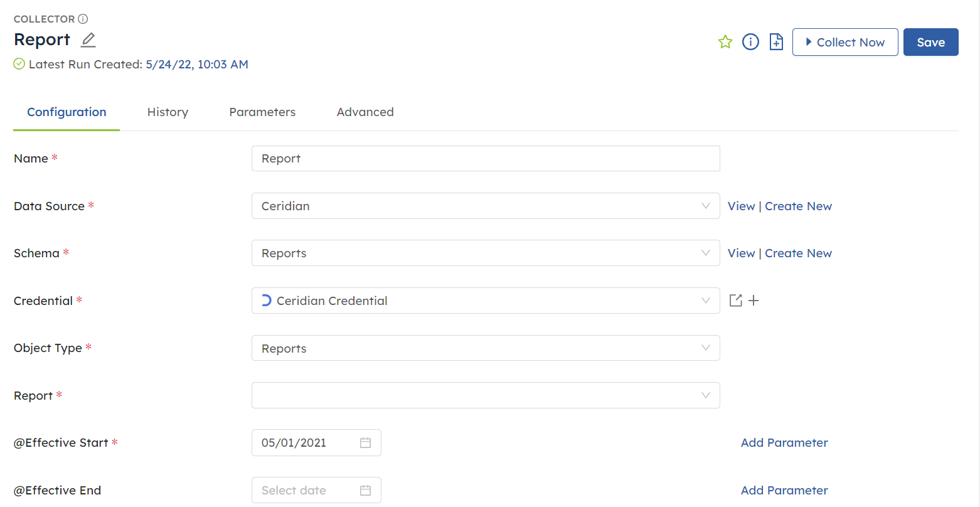The image size is (980, 507).
Task: Open credential in new window icon
Action: pos(736,301)
